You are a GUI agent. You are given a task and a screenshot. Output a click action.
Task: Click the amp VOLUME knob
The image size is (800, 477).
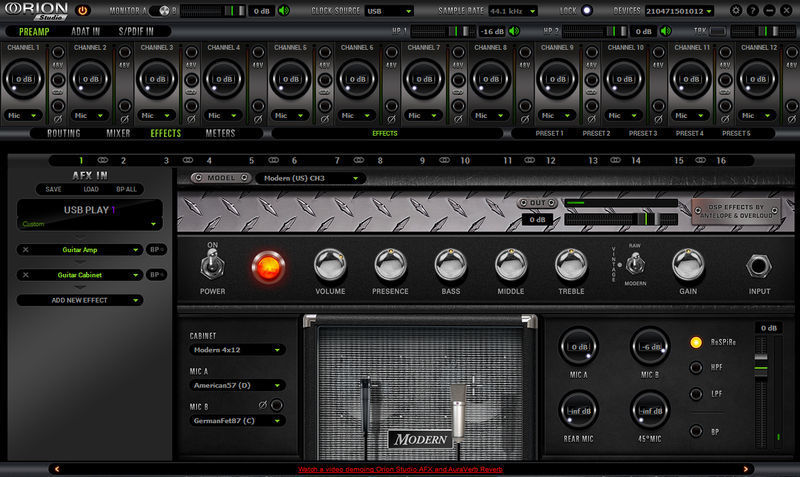[x=330, y=265]
